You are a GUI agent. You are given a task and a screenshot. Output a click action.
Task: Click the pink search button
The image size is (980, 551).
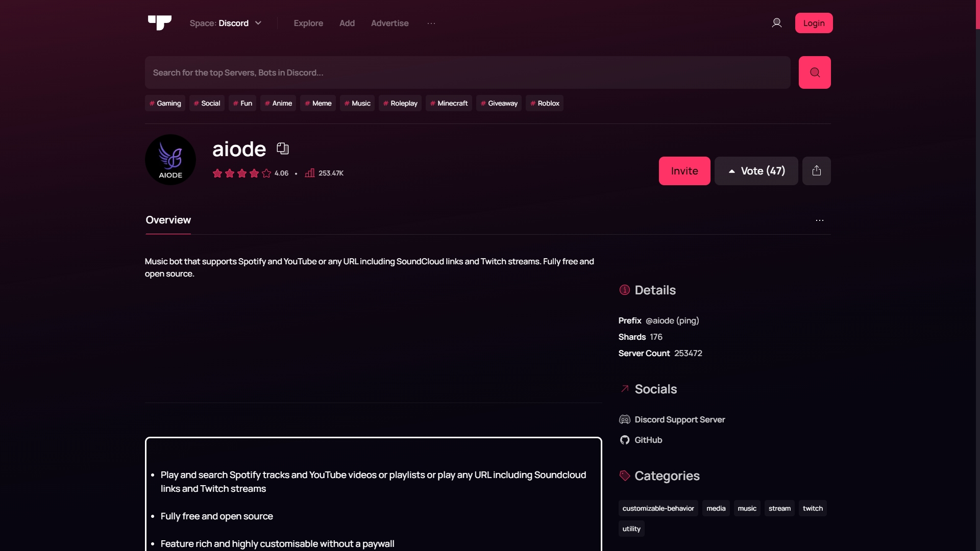tap(815, 72)
